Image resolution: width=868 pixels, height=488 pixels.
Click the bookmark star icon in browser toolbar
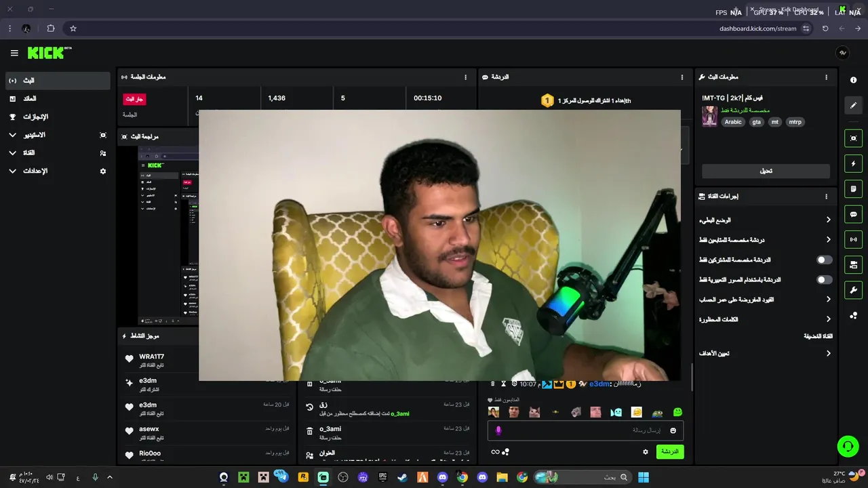(x=73, y=28)
